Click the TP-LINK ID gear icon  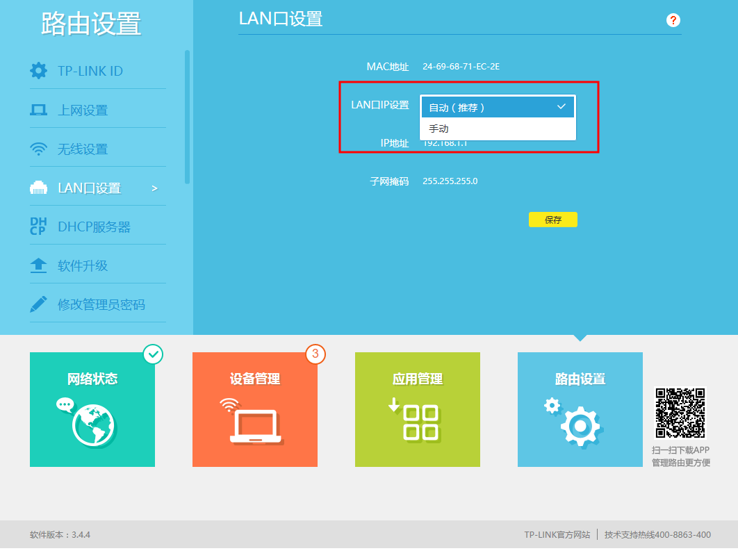39,71
